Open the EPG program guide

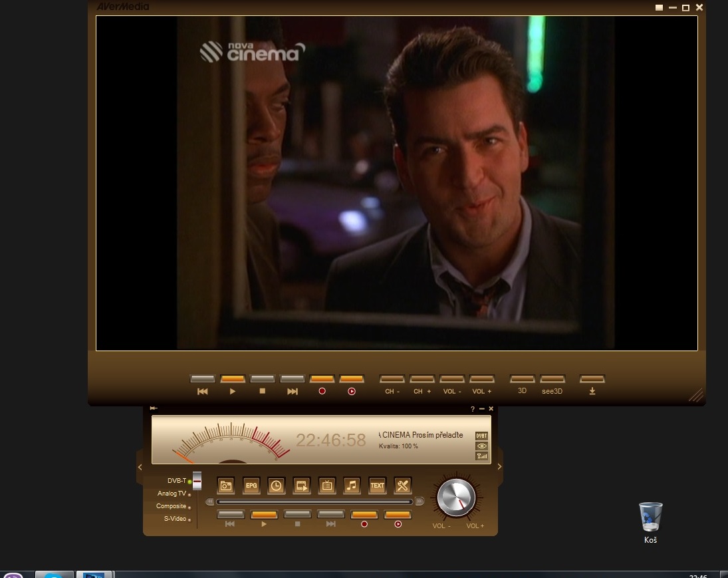[251, 486]
